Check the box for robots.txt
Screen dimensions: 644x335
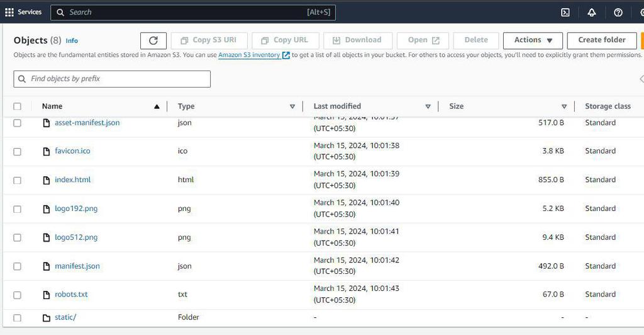[x=17, y=295]
